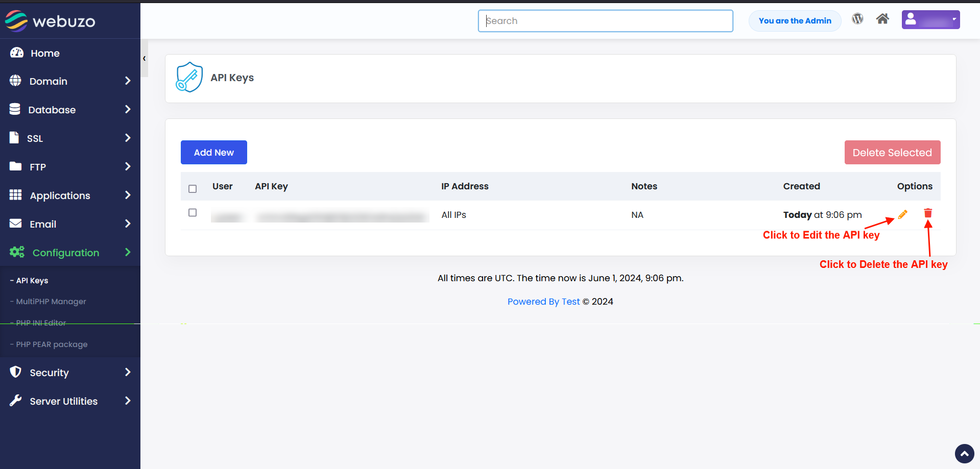Expand the Server Utilities chevron
The height and width of the screenshot is (469, 980).
coord(128,401)
